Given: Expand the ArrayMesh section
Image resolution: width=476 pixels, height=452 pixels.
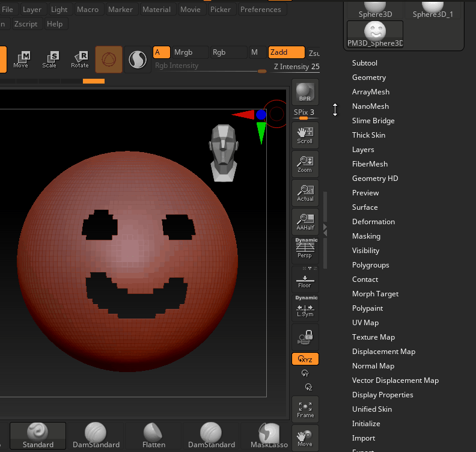Looking at the screenshot, I should [371, 92].
